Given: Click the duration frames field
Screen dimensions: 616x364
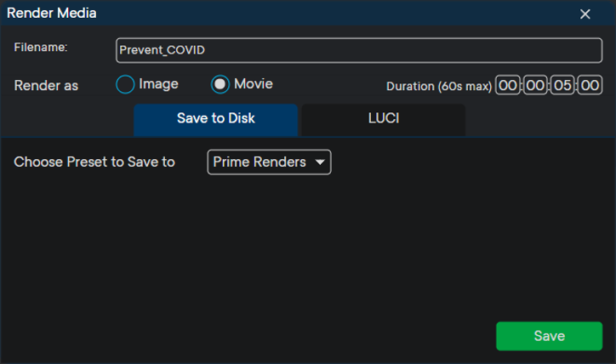Looking at the screenshot, I should (590, 85).
